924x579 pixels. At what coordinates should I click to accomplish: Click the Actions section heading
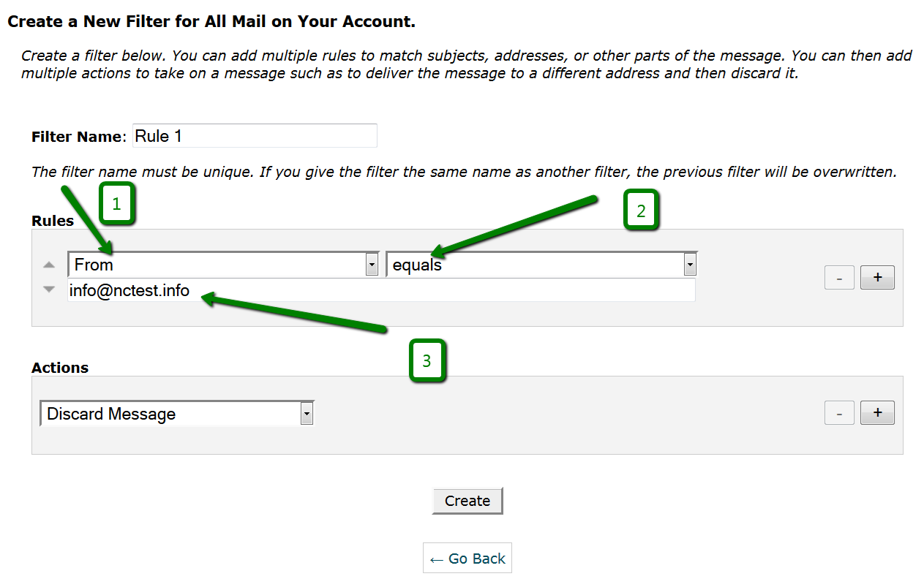coord(60,368)
